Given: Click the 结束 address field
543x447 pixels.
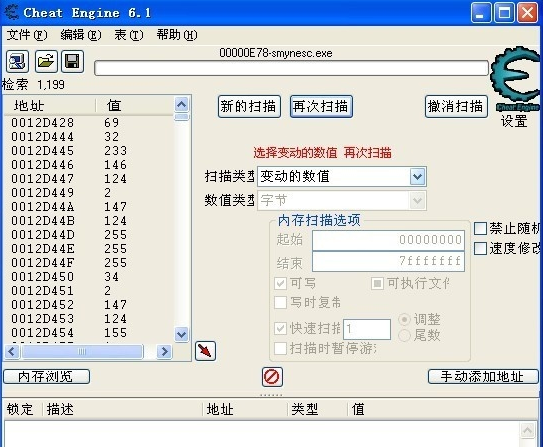Looking at the screenshot, I should tap(388, 261).
